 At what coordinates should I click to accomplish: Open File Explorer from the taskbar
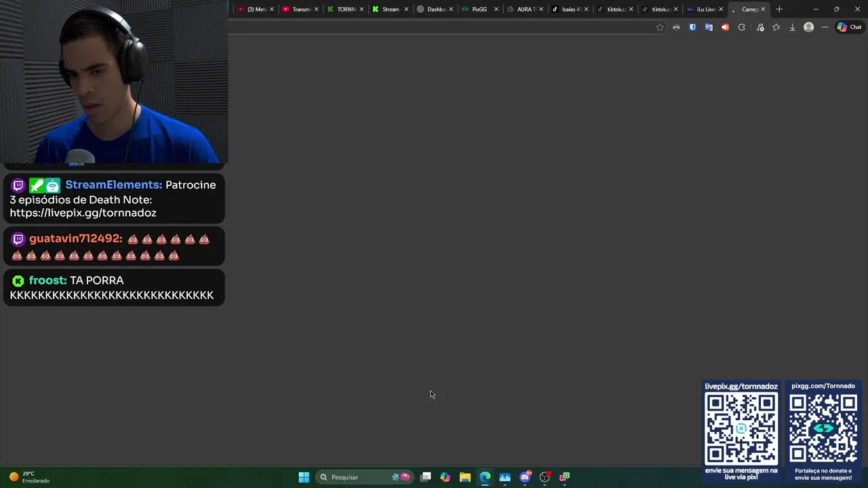tap(465, 477)
